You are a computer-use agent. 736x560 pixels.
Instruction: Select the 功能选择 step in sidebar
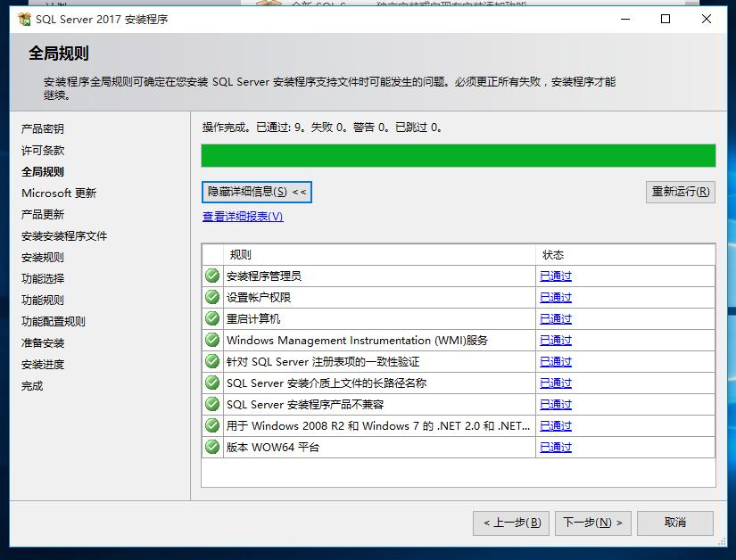click(43, 278)
